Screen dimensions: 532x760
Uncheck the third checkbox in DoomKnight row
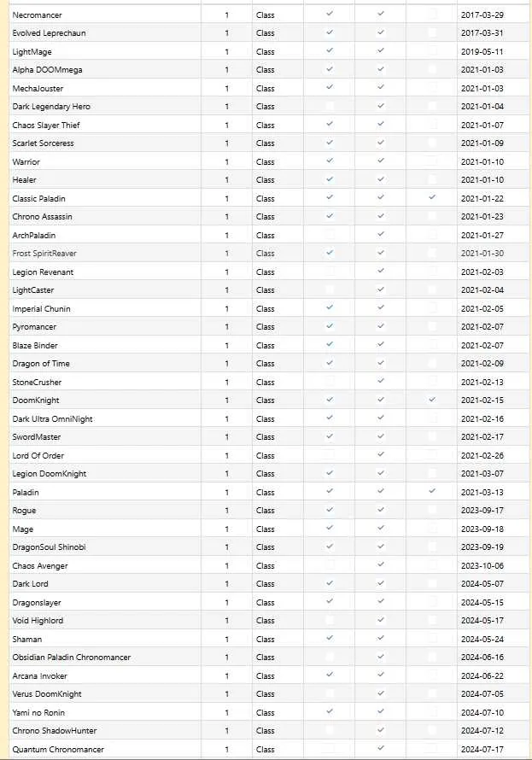[432, 400]
